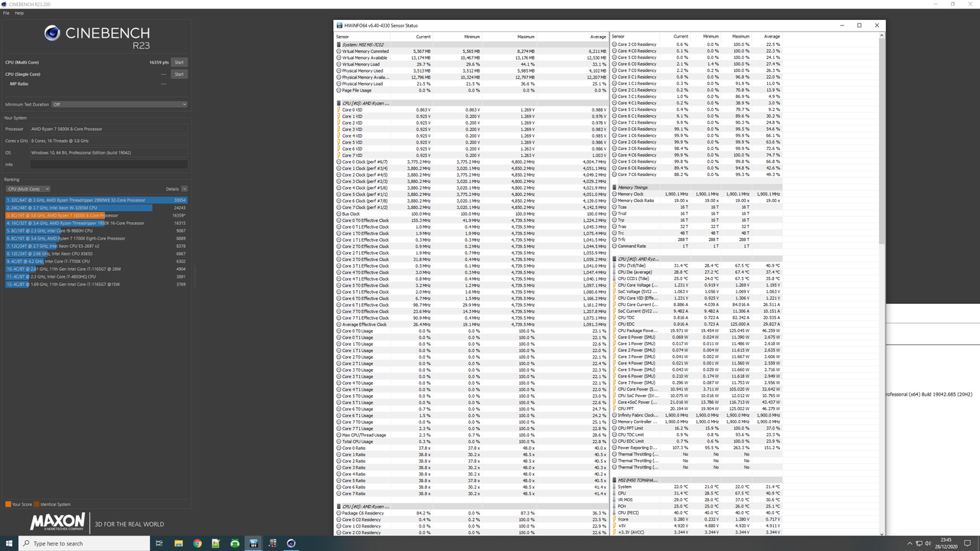980x551 pixels.
Task: Select the Core i7-7700K ranking row
Action: pyautogui.click(x=96, y=261)
